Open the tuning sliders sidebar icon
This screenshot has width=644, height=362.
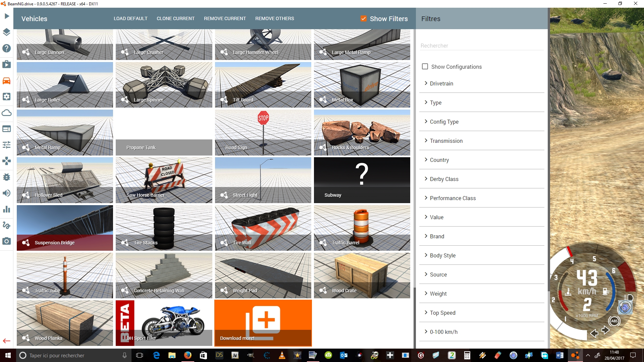click(7, 145)
